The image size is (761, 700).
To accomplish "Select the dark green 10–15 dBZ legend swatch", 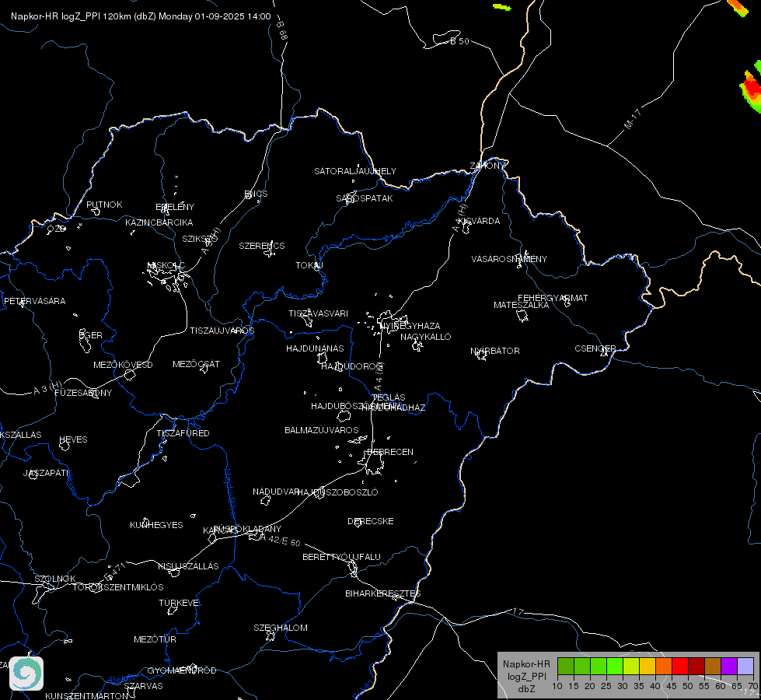I will coord(566,667).
